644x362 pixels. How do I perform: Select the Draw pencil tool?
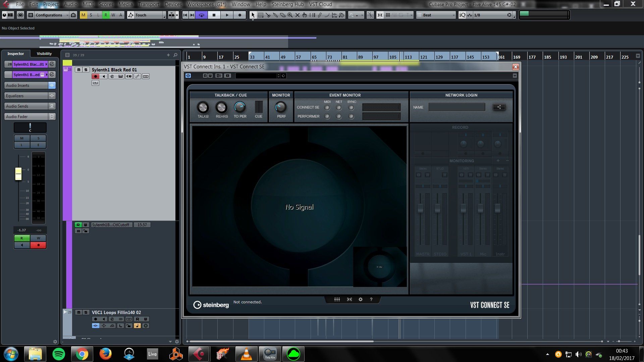tap(320, 15)
